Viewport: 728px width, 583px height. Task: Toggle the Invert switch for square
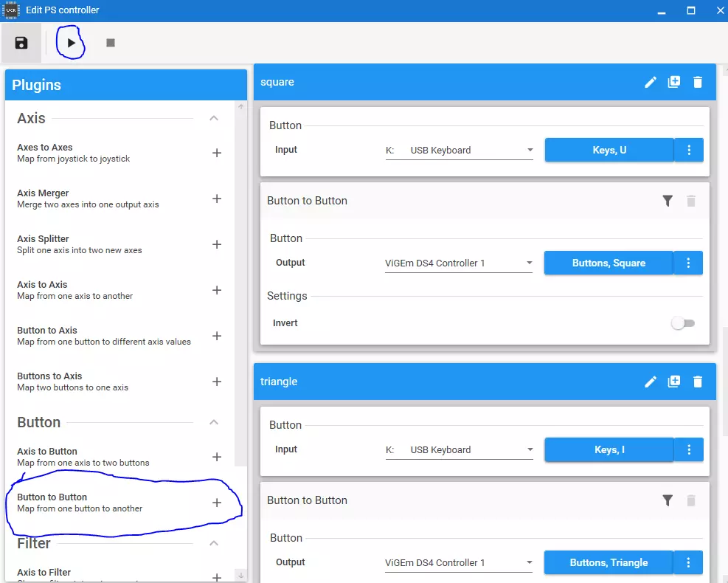pos(682,323)
